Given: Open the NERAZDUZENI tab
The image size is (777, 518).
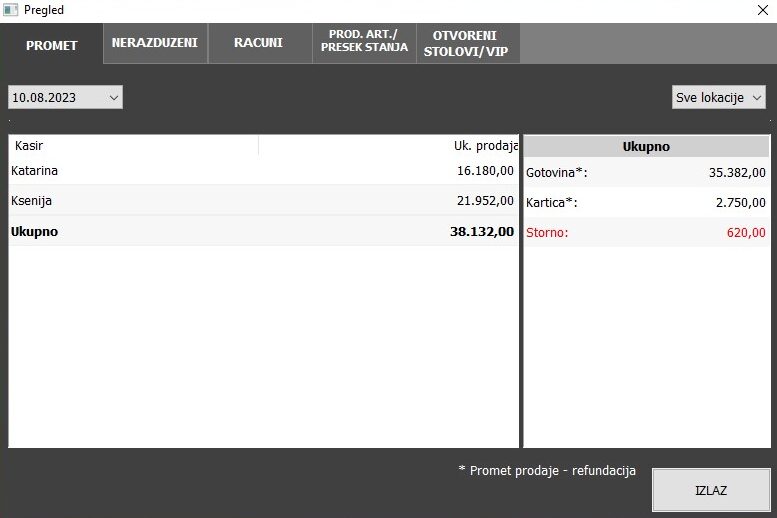Looking at the screenshot, I should [155, 44].
